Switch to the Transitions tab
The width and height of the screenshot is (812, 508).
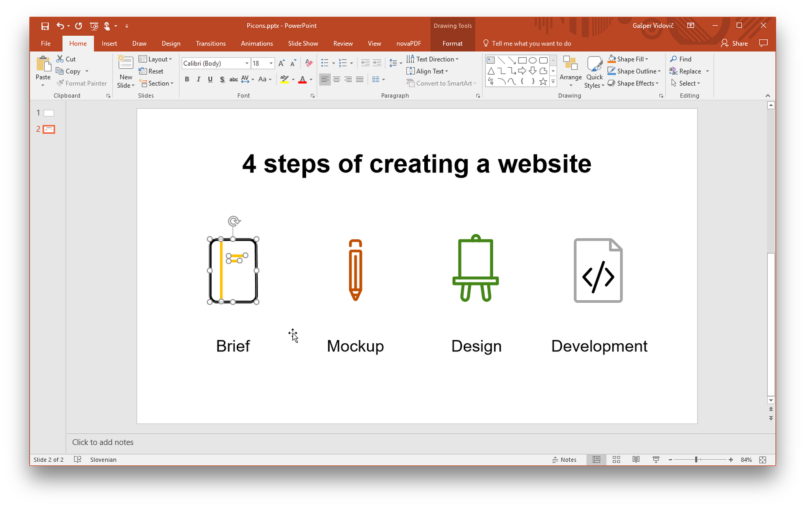(211, 43)
